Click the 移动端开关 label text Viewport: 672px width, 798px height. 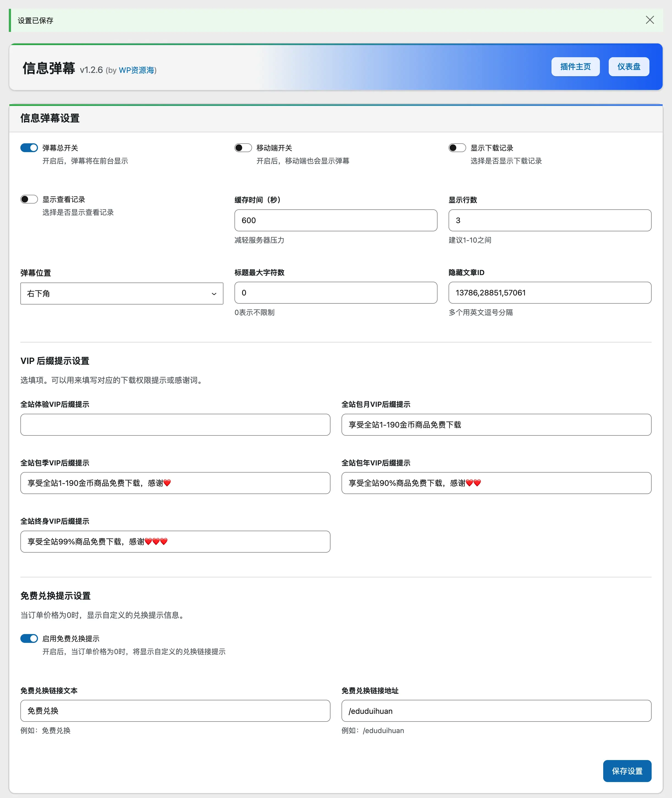pos(274,148)
